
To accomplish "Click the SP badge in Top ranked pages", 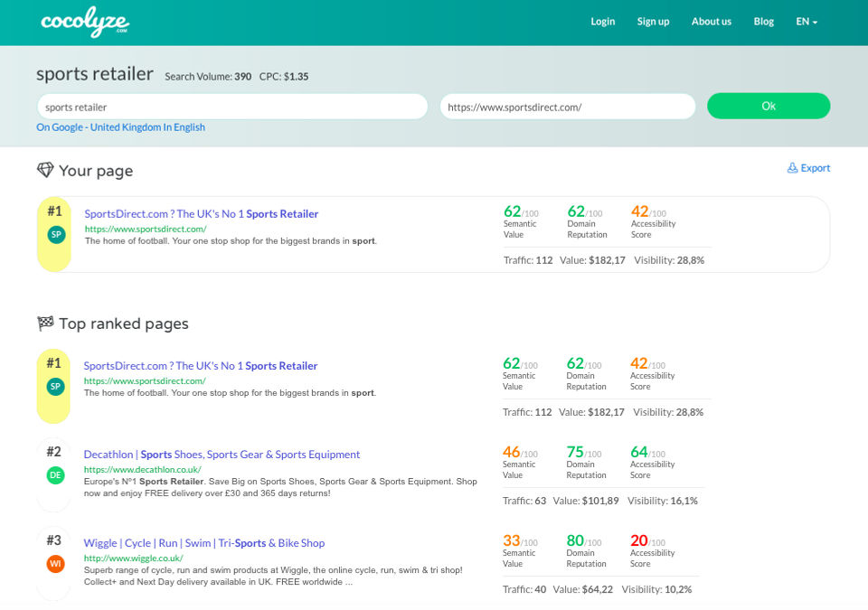I will pos(55,387).
